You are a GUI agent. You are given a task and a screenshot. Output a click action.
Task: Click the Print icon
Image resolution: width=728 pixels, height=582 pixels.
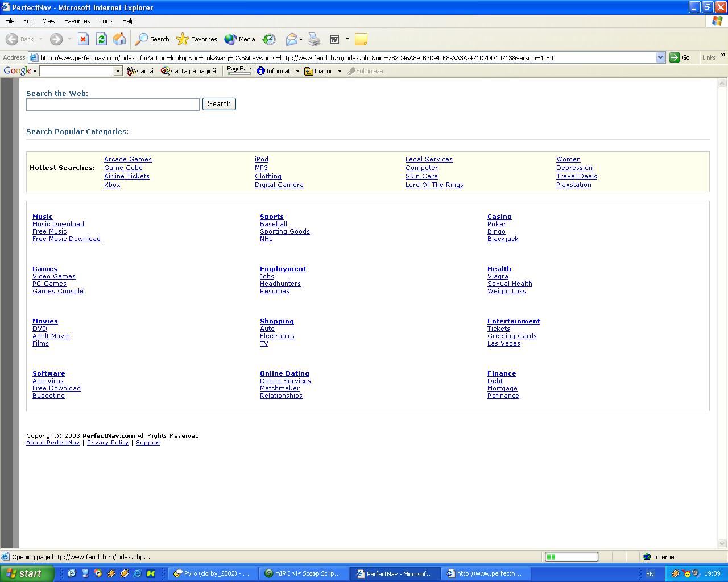point(314,39)
